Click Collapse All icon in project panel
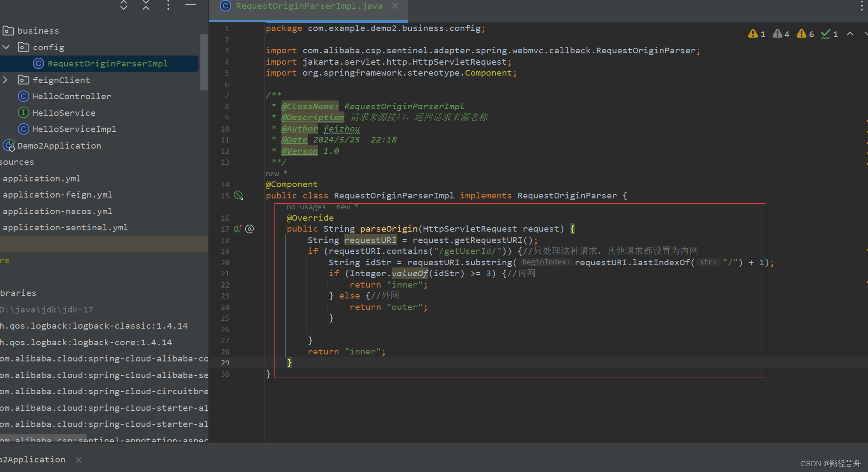 click(146, 5)
